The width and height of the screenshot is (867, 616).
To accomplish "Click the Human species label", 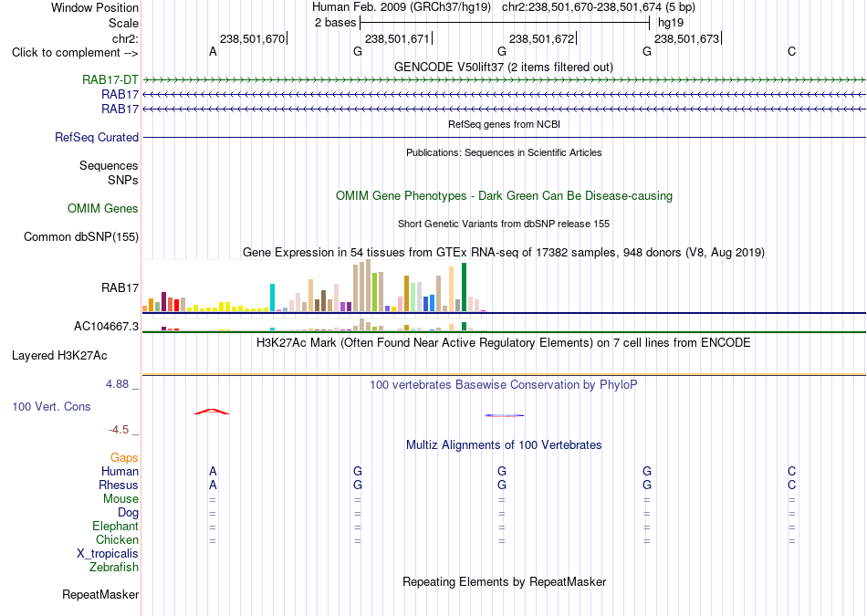I will [x=120, y=472].
